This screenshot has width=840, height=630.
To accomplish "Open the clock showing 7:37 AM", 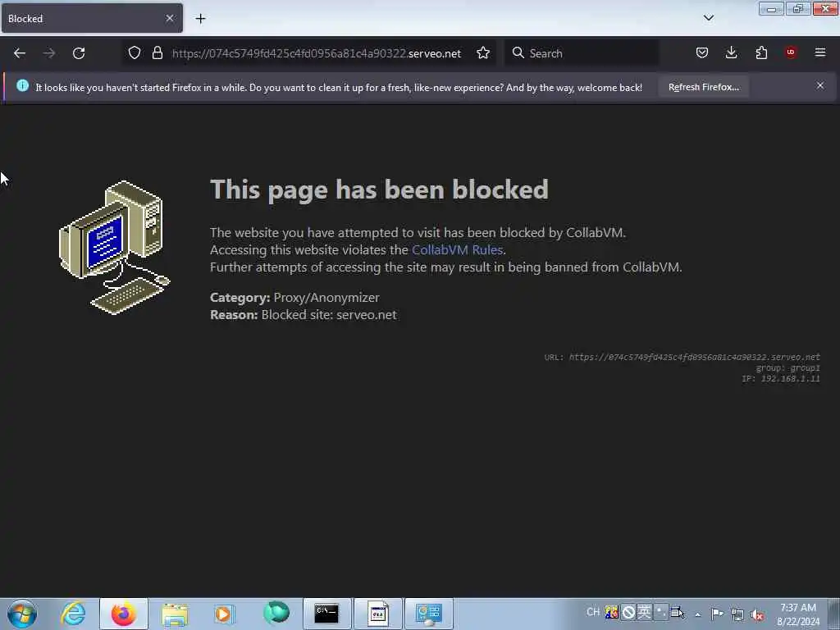I will (x=798, y=614).
